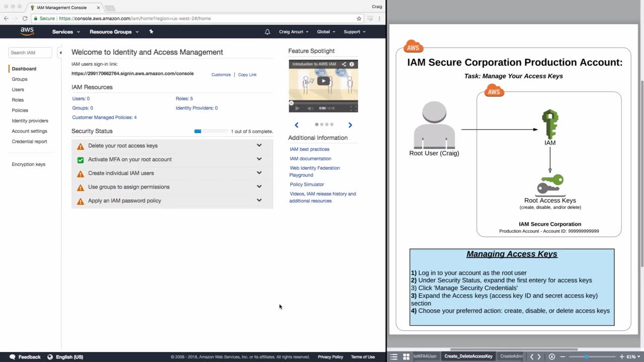Click the zoom slider in presentation footer

click(x=591, y=356)
